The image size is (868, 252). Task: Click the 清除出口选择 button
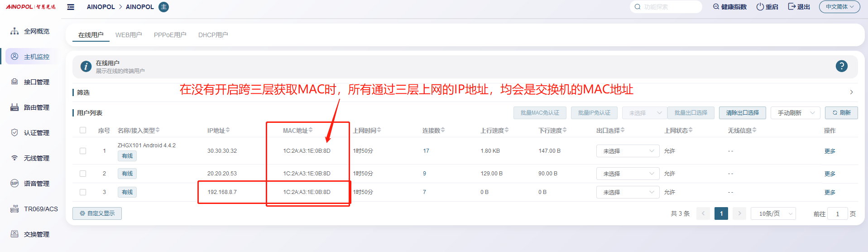point(742,113)
